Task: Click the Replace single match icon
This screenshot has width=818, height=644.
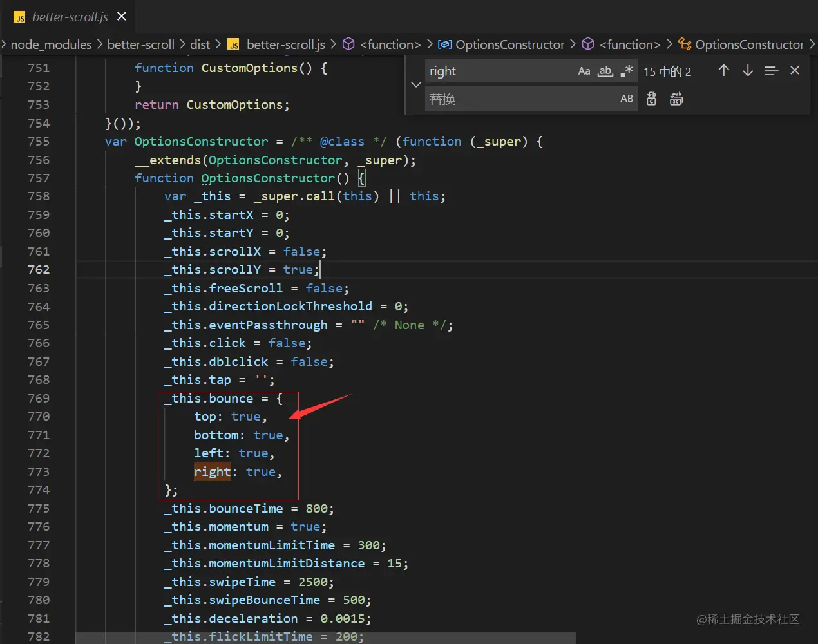Action: coord(651,99)
